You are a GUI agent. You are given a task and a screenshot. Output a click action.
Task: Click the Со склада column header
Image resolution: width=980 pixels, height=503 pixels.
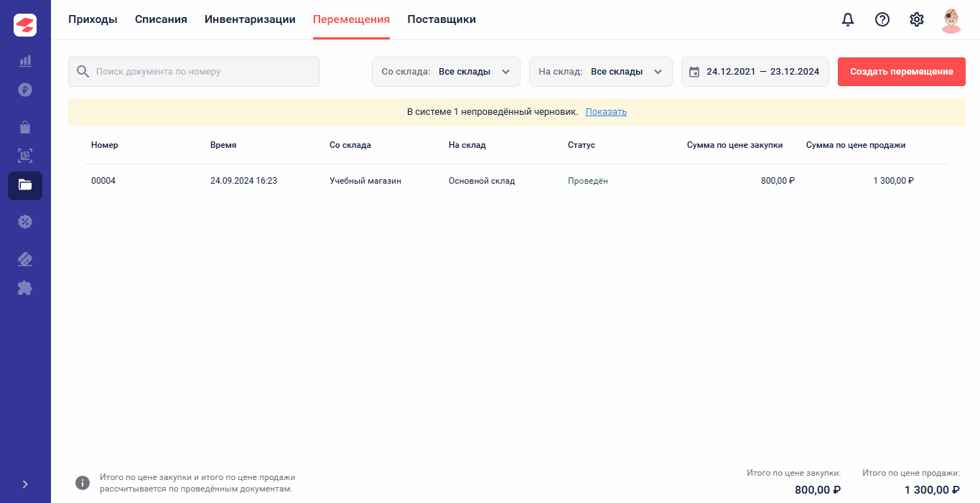tap(350, 145)
